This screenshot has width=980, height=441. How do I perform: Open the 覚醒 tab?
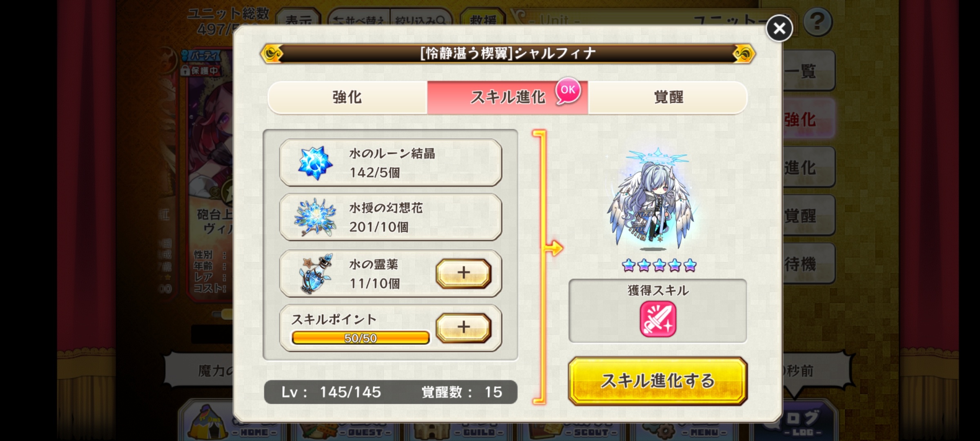[x=668, y=97]
